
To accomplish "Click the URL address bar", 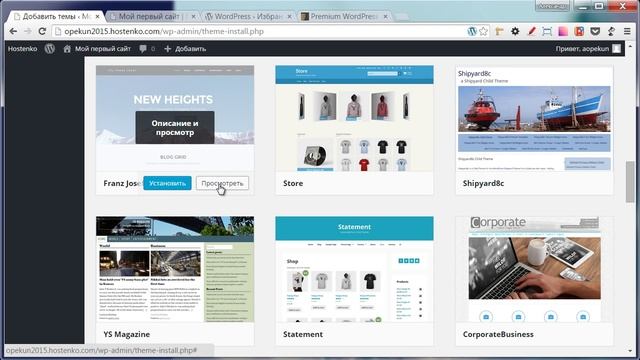I will coord(261,31).
